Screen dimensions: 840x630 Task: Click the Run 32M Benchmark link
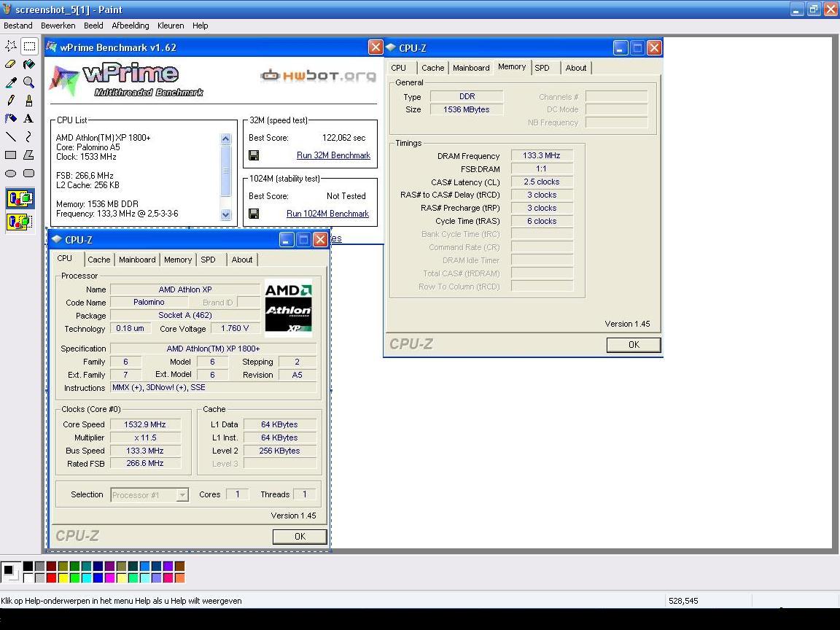[x=333, y=155]
